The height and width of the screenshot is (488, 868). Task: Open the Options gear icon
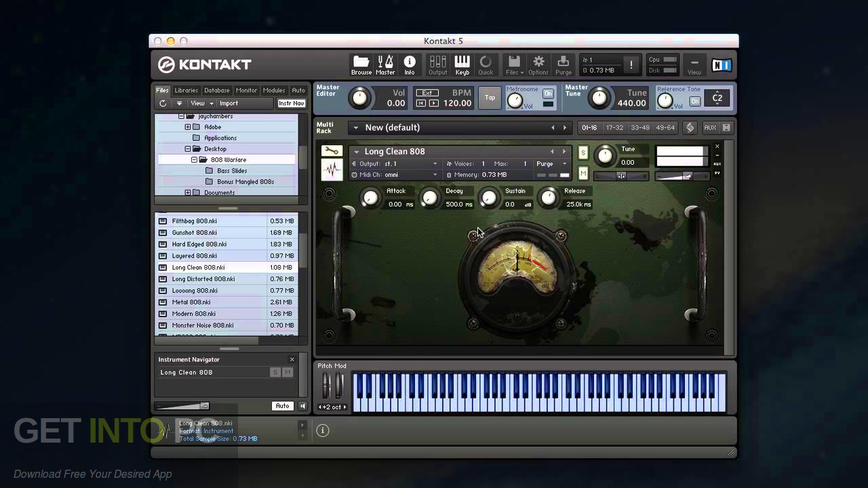click(538, 65)
